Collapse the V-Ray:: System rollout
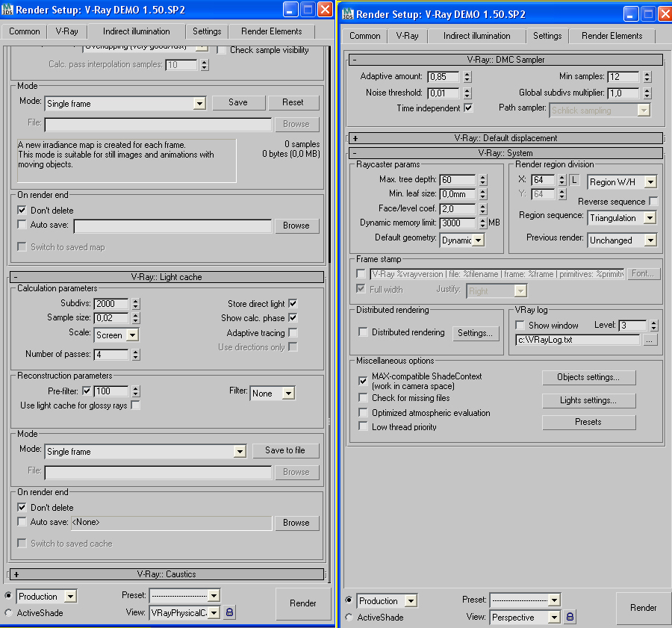 pyautogui.click(x=505, y=153)
